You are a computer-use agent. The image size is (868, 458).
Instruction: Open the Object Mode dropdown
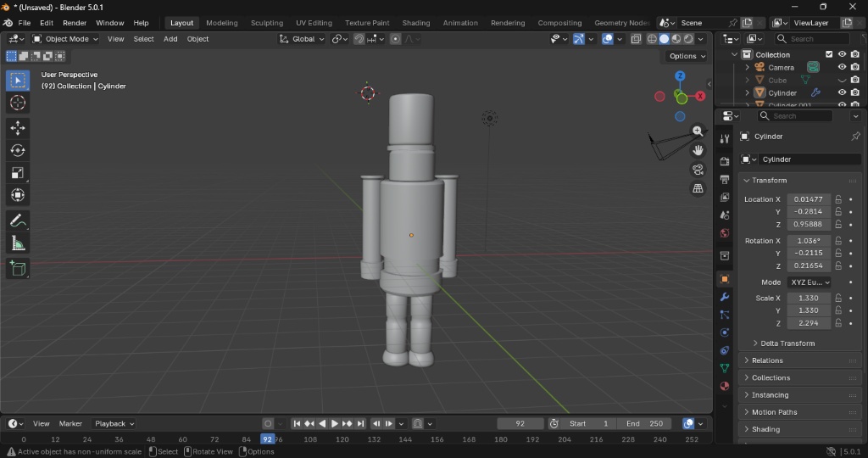click(x=65, y=39)
